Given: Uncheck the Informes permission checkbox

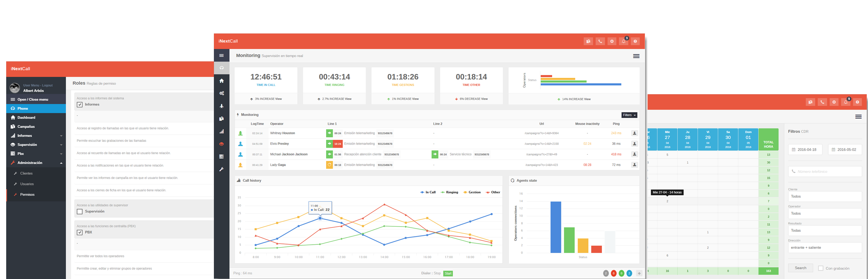Looking at the screenshot, I should [x=80, y=104].
